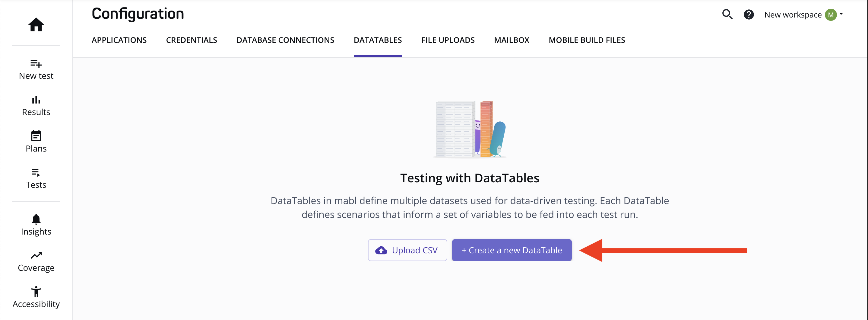The image size is (868, 320).
Task: Go to the home dashboard icon
Action: tap(36, 25)
